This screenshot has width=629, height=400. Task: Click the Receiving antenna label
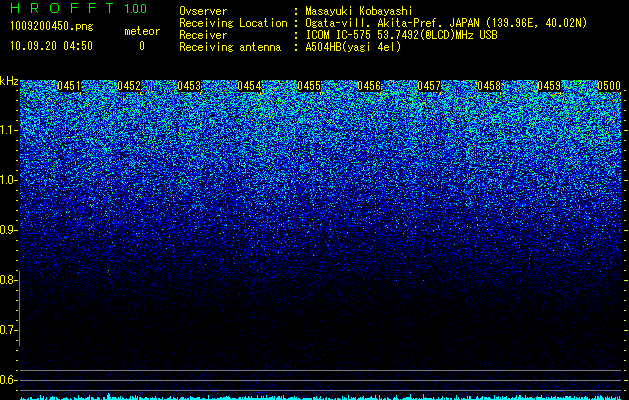tap(230, 47)
